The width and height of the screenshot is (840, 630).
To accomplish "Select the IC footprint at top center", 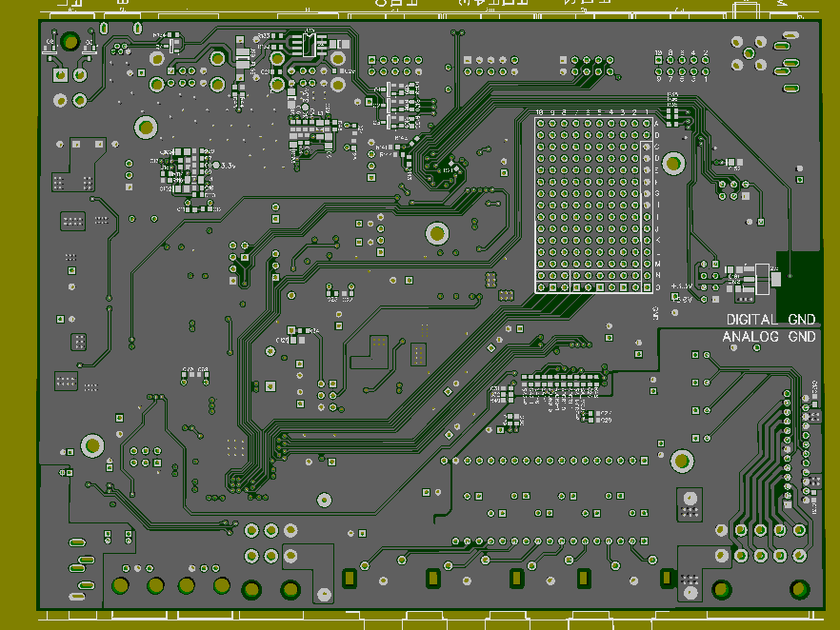I will coord(310,43).
